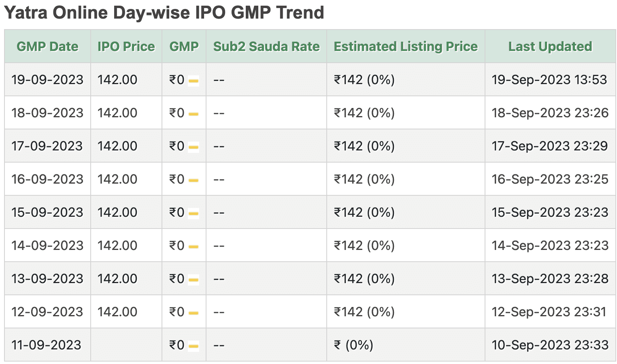Click the Sub2 Sauda Rate header

click(x=266, y=46)
